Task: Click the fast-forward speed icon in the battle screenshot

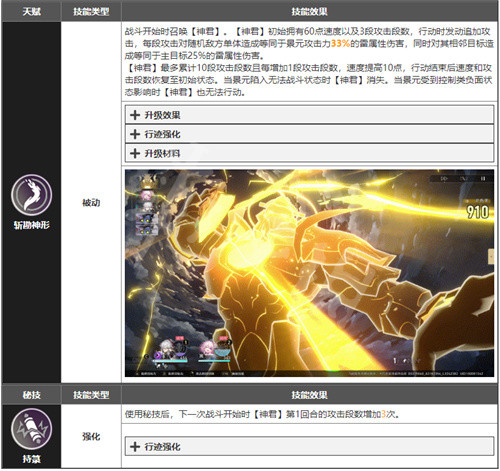Action: (444, 179)
